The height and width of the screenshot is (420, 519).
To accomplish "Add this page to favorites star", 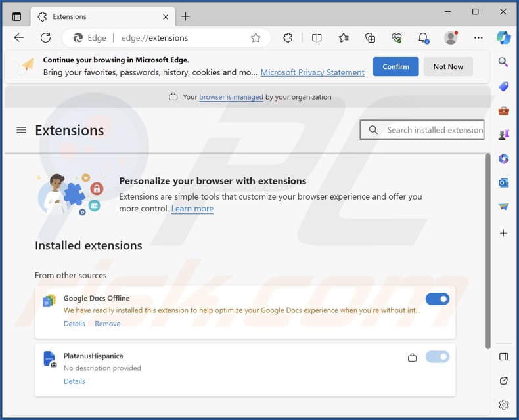I will coord(256,38).
